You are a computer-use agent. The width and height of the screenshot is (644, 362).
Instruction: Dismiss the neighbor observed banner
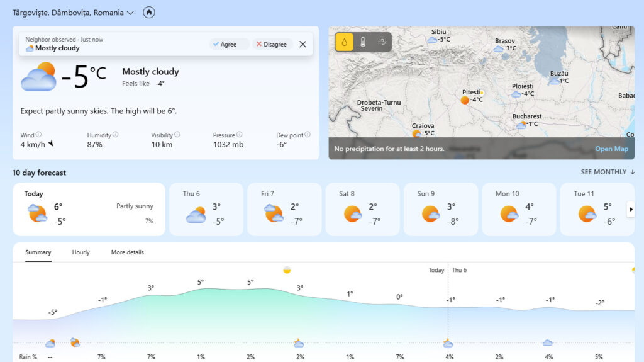pos(303,44)
